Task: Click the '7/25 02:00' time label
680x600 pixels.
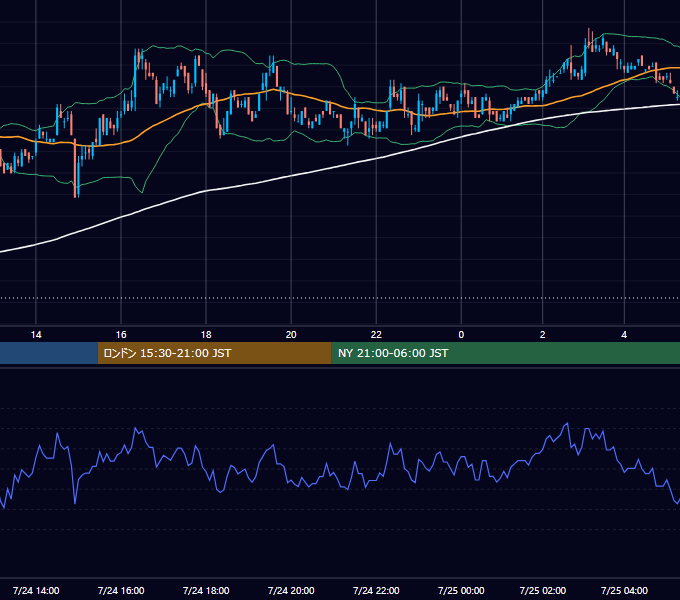Action: point(543,590)
